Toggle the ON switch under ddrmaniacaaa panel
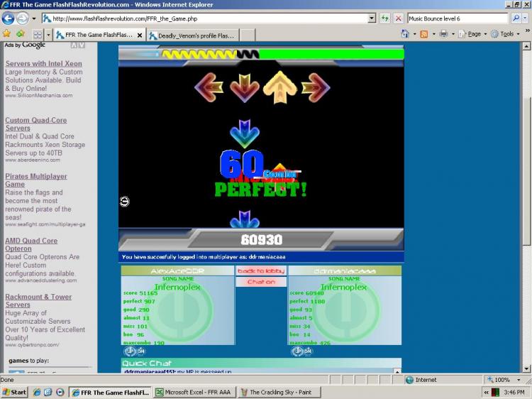Viewport: 532px width, 399px height. pos(301,351)
